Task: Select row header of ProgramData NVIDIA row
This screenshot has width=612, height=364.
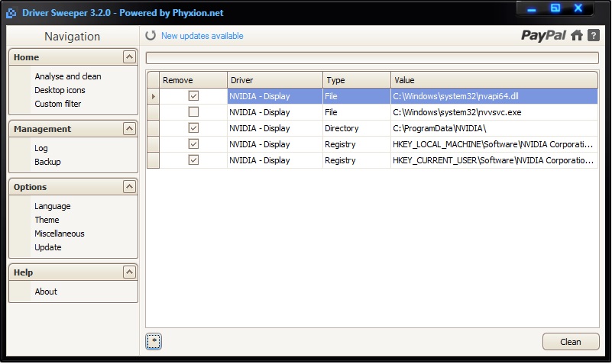Action: (153, 128)
